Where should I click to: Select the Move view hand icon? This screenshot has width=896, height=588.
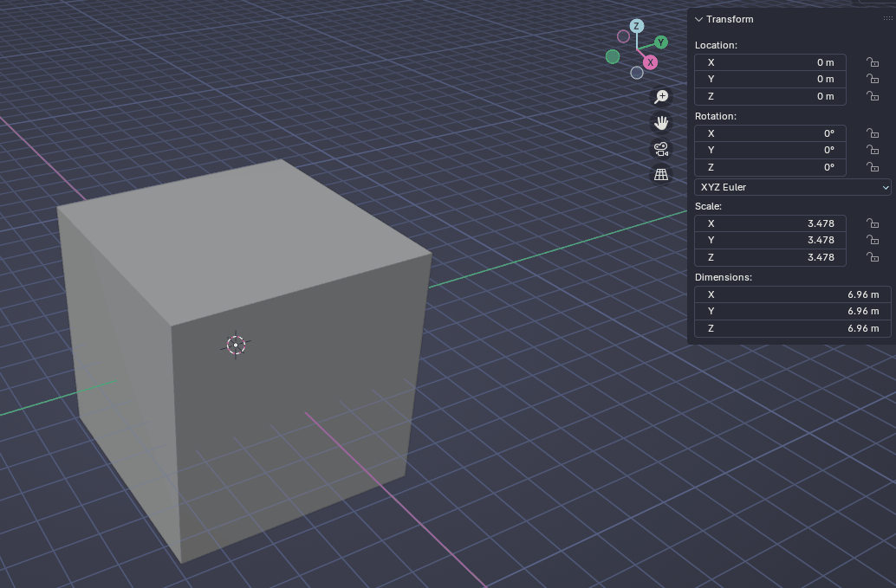point(661,123)
